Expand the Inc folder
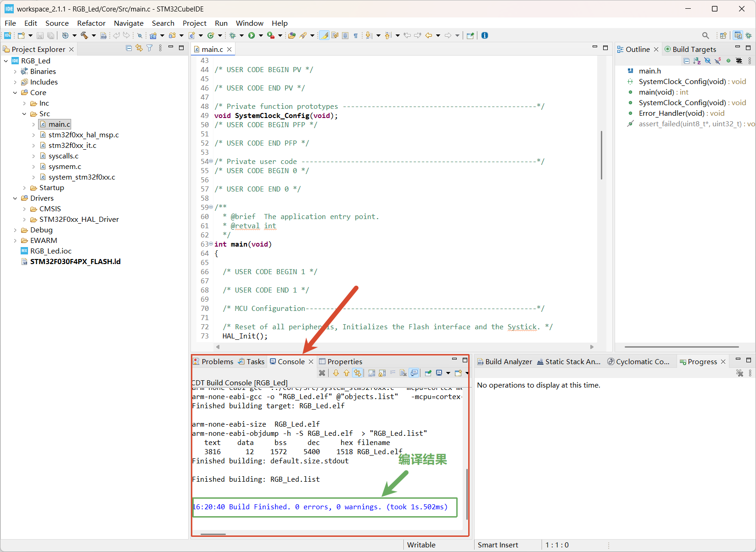Screen dimensions: 756x552 tap(24, 103)
